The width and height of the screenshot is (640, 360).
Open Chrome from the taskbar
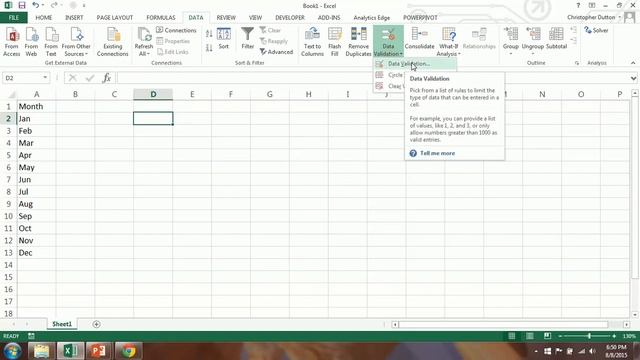pyautogui.click(x=129, y=351)
